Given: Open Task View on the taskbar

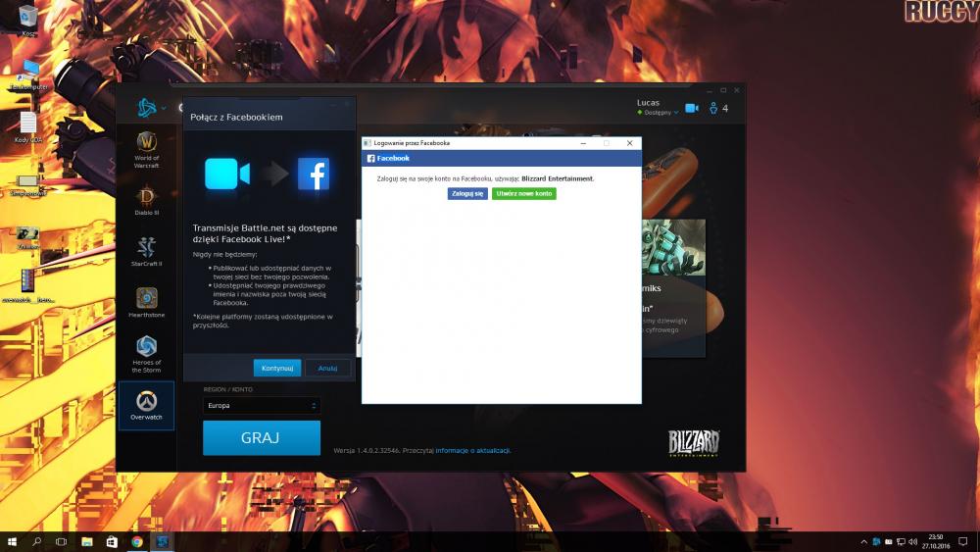Looking at the screenshot, I should [61, 541].
